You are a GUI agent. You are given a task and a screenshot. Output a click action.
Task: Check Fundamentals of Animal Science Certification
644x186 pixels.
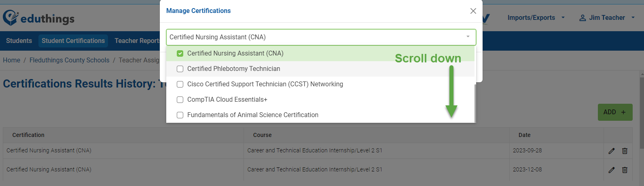(180, 115)
